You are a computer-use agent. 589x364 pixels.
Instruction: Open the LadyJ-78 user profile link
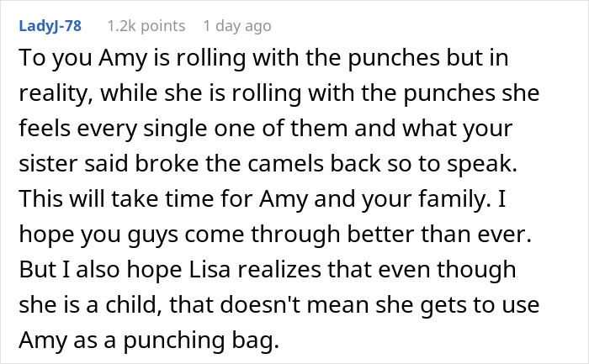[x=50, y=26]
